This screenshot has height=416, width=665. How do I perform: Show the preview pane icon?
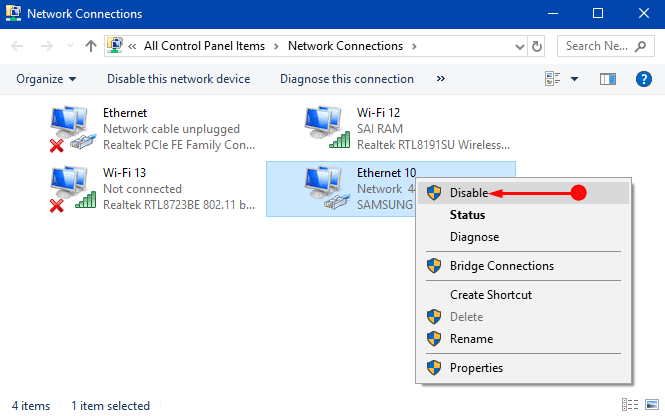(x=608, y=79)
